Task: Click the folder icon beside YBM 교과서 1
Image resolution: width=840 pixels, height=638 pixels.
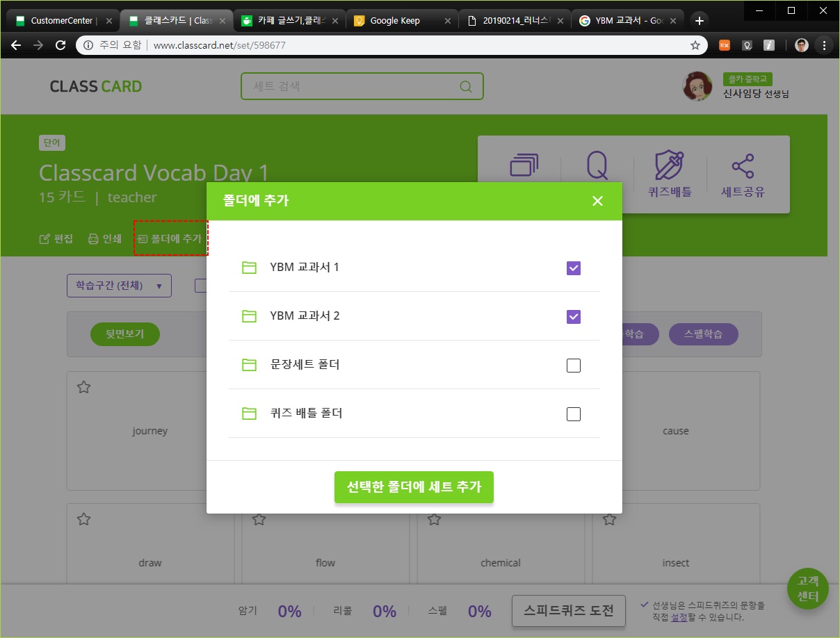Action: 249,268
